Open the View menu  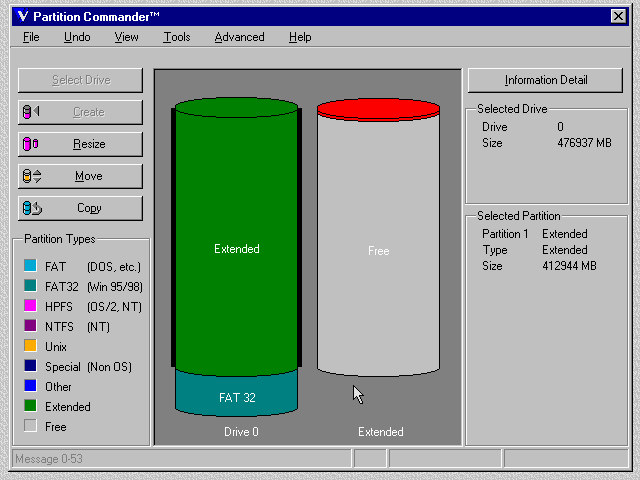(126, 37)
